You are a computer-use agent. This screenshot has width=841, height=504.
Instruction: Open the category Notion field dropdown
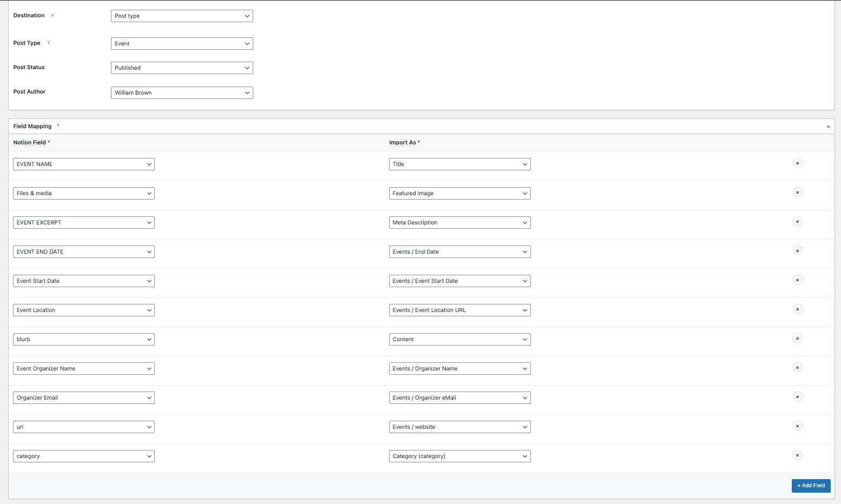coord(84,456)
